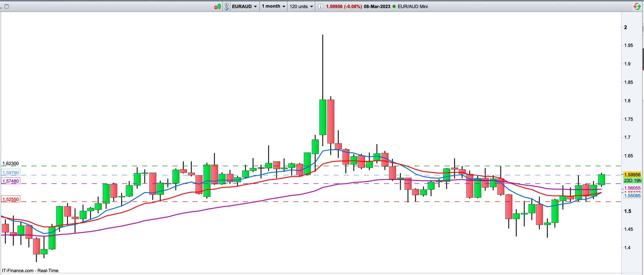
Task: Click the green market status dot
Action: click(x=394, y=7)
